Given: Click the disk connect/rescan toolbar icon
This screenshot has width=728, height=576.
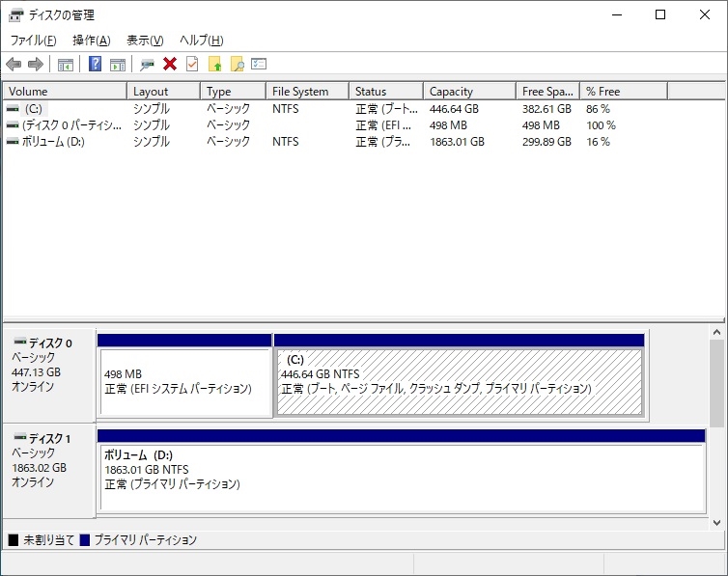Looking at the screenshot, I should [x=147, y=65].
